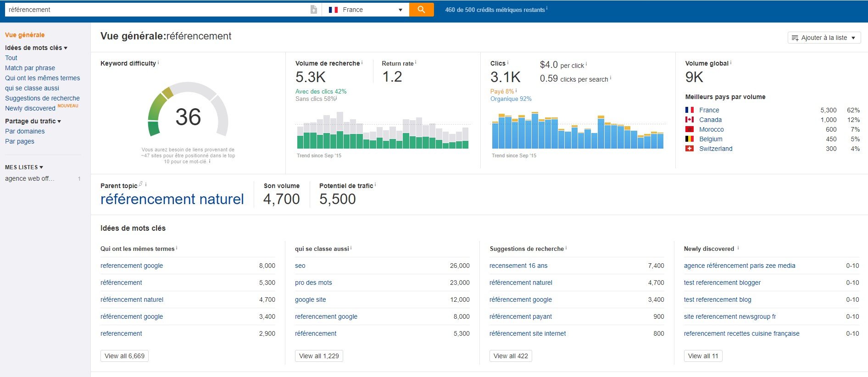Open the France country link

[x=709, y=110]
